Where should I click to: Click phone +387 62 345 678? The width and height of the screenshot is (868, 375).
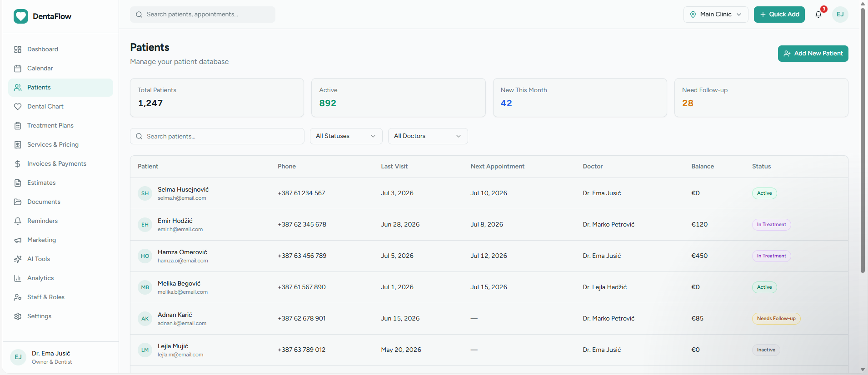coord(302,225)
